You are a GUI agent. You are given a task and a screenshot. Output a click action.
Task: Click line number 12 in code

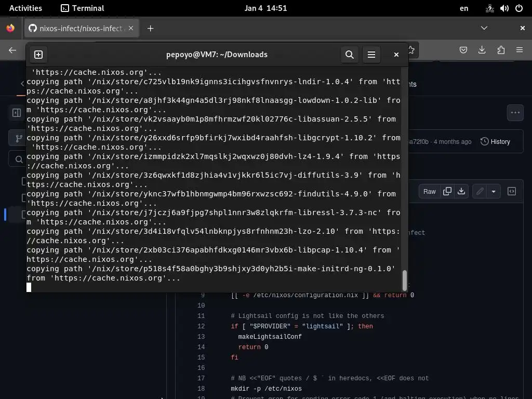click(201, 326)
